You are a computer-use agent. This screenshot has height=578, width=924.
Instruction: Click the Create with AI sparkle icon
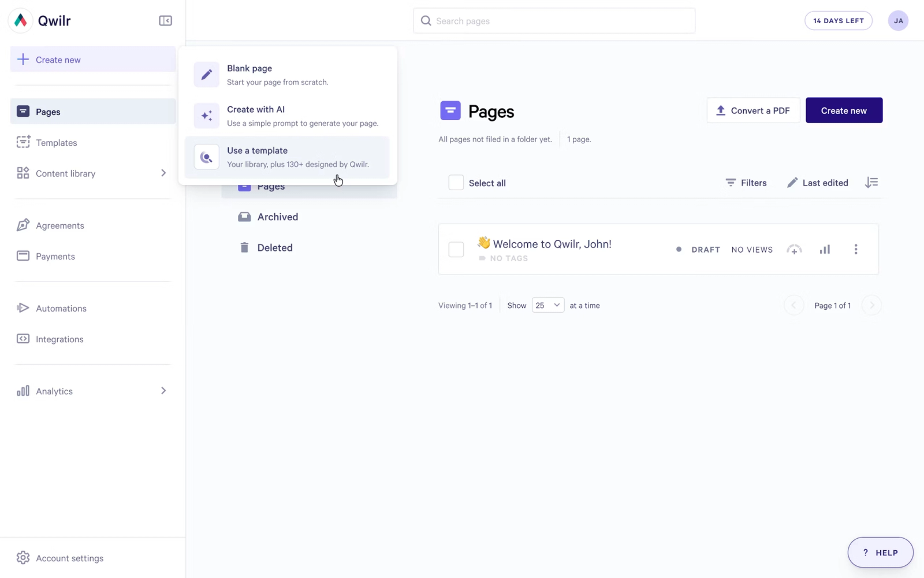(206, 116)
